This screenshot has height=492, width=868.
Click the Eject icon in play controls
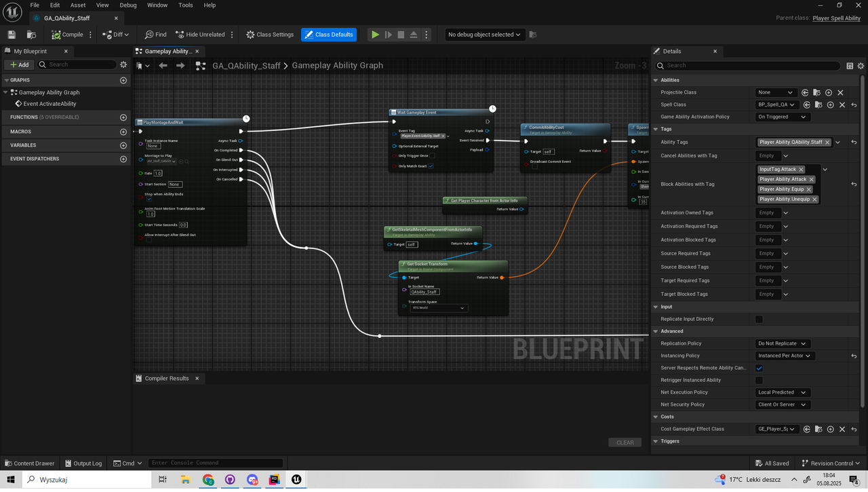pos(414,35)
